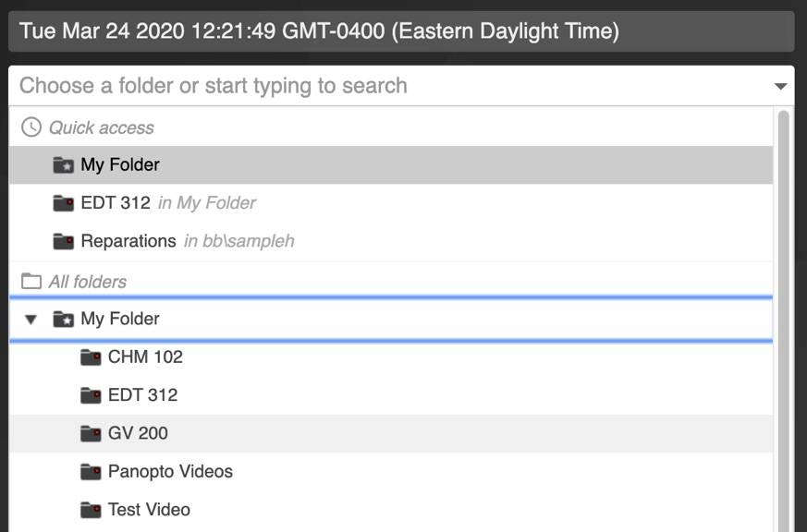This screenshot has width=807, height=532.
Task: Open the folder chooser dropdown arrow
Action: 780,87
